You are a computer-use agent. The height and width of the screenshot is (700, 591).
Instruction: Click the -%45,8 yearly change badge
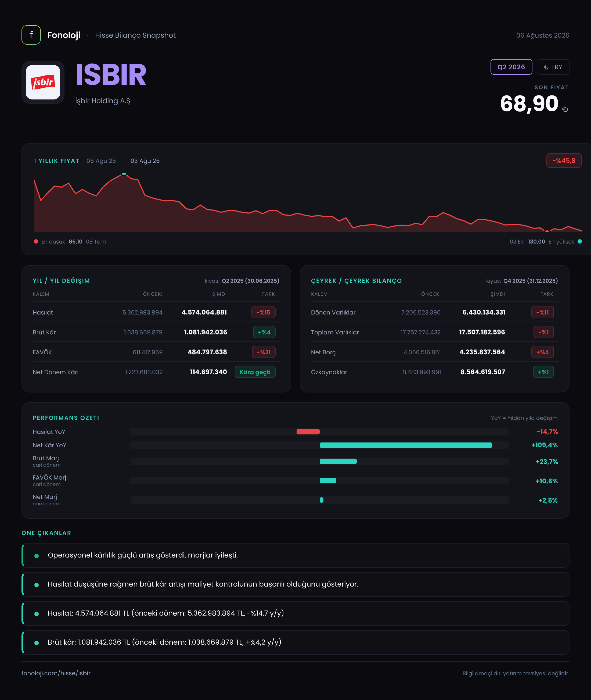pos(564,160)
